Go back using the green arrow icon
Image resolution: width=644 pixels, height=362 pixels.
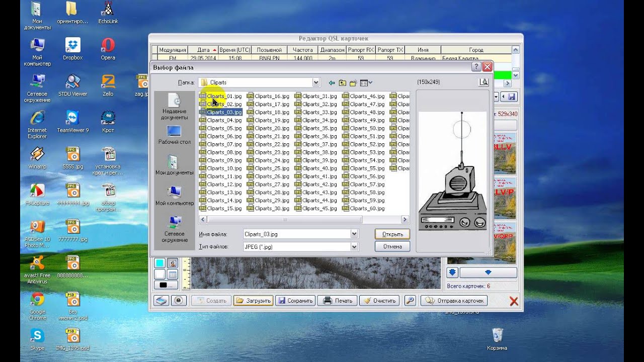(332, 82)
